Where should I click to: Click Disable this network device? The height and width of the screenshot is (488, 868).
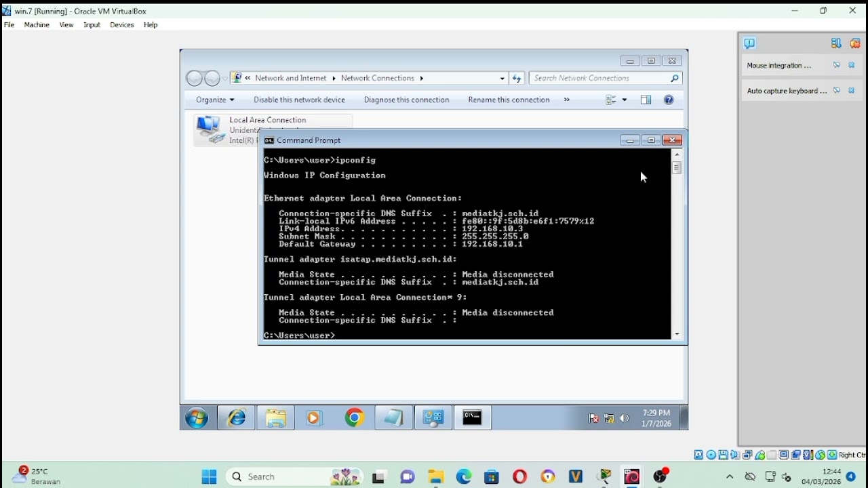pyautogui.click(x=300, y=100)
